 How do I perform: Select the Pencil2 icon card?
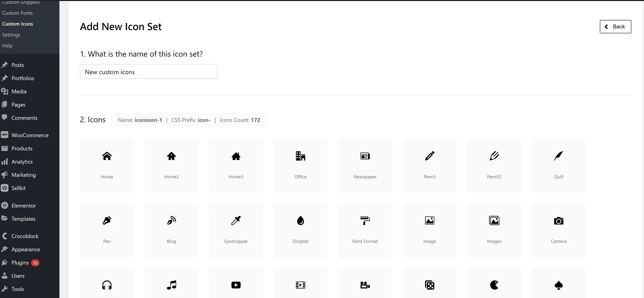click(x=494, y=165)
